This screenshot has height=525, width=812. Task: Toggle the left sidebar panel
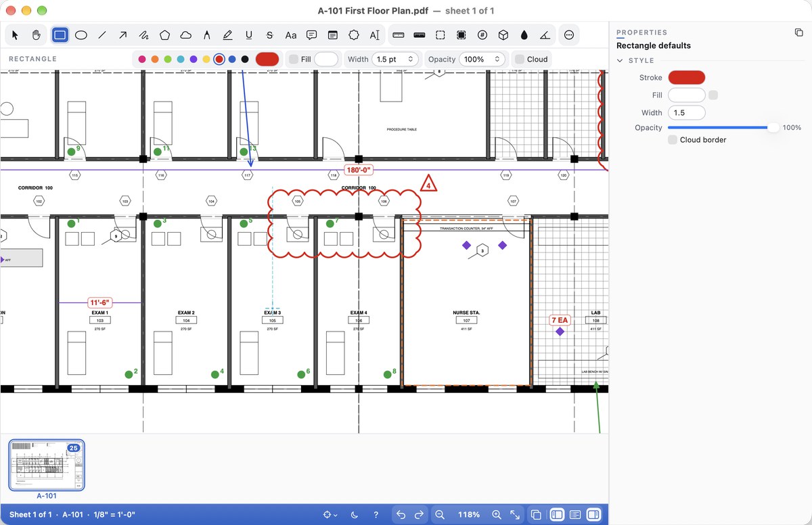(x=557, y=515)
